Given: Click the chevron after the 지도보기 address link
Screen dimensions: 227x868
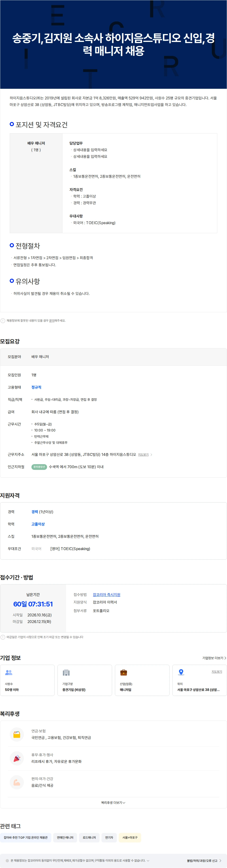Looking at the screenshot, I should pyautogui.click(x=151, y=454).
